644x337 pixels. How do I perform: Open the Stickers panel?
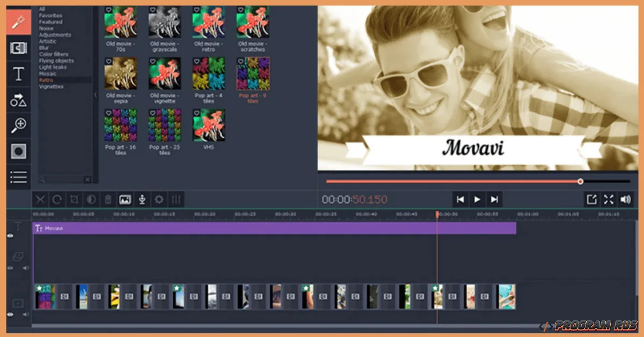(x=18, y=100)
